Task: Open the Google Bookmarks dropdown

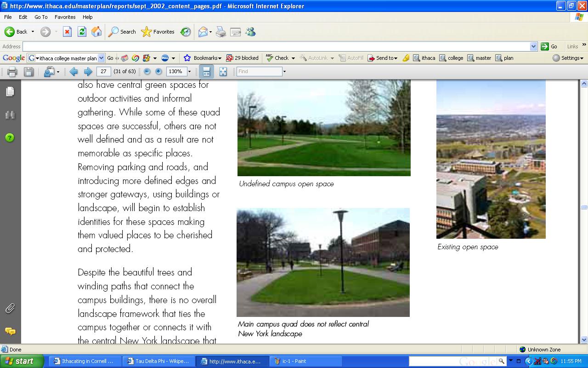Action: click(203, 58)
